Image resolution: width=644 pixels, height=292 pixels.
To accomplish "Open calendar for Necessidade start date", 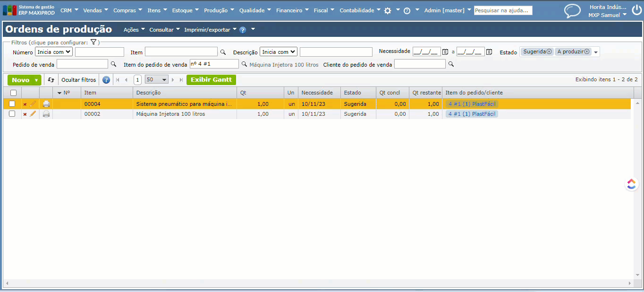I will 445,52.
